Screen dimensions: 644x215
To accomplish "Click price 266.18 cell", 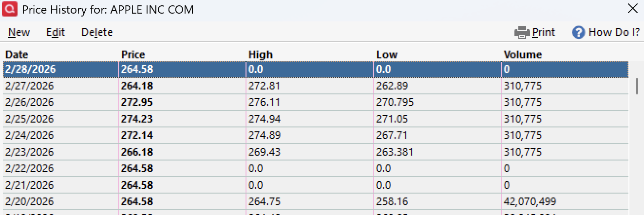I will pos(137,152).
